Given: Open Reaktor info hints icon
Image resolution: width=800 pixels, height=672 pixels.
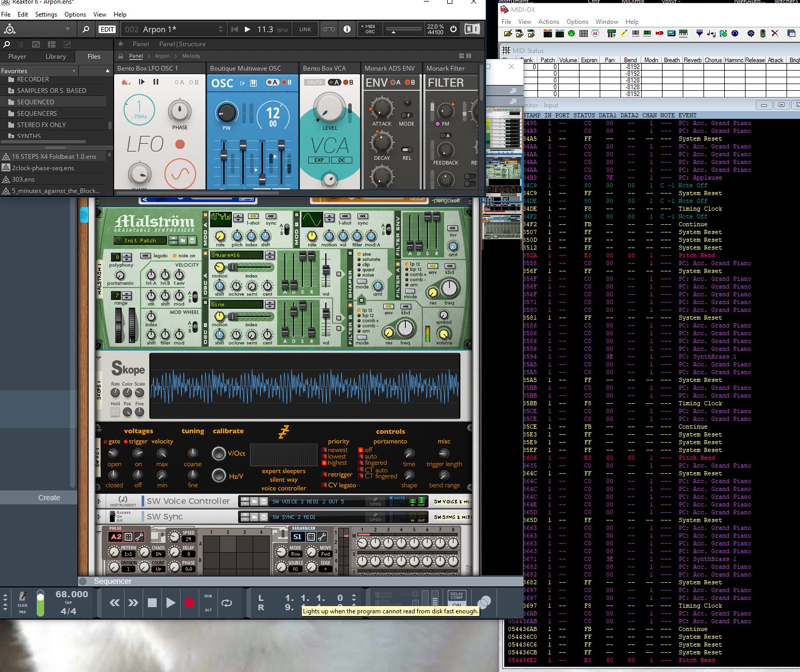Looking at the screenshot, I should (x=347, y=30).
